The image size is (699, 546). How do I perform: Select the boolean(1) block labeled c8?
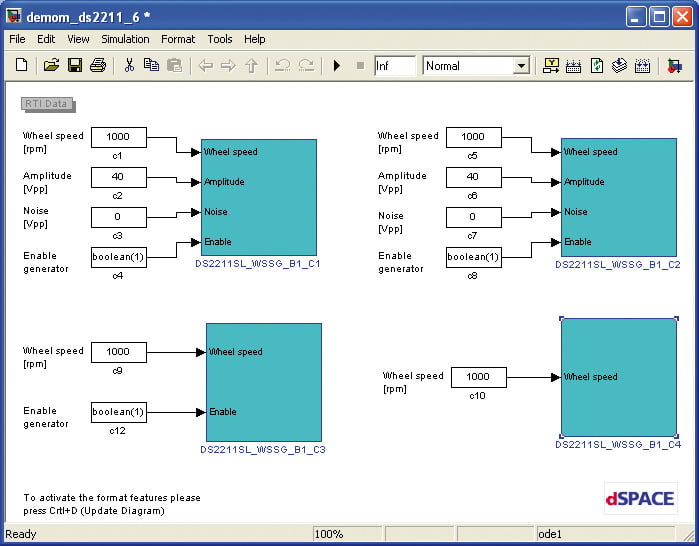pos(473,257)
